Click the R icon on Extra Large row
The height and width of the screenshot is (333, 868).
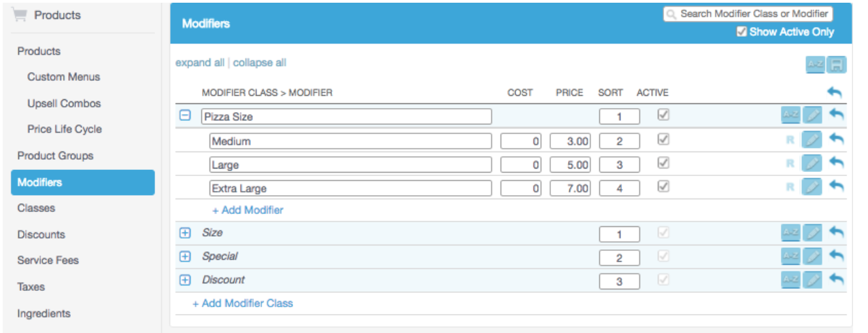790,187
